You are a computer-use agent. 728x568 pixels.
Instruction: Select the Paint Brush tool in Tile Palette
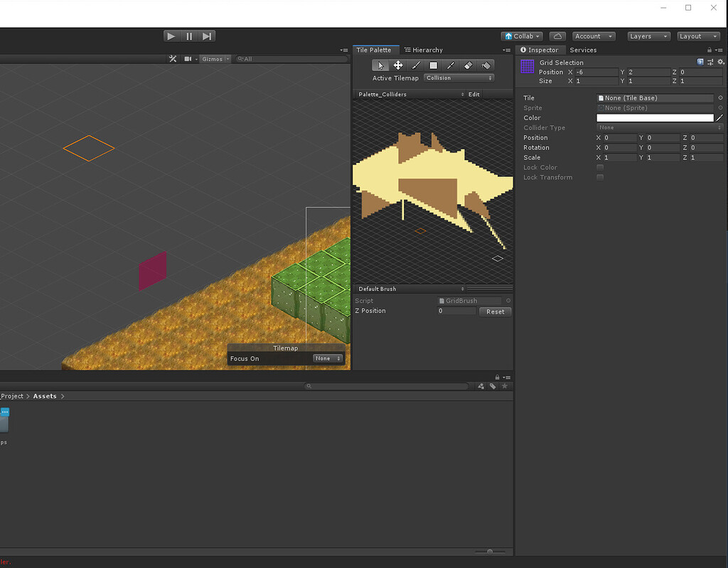coord(416,65)
